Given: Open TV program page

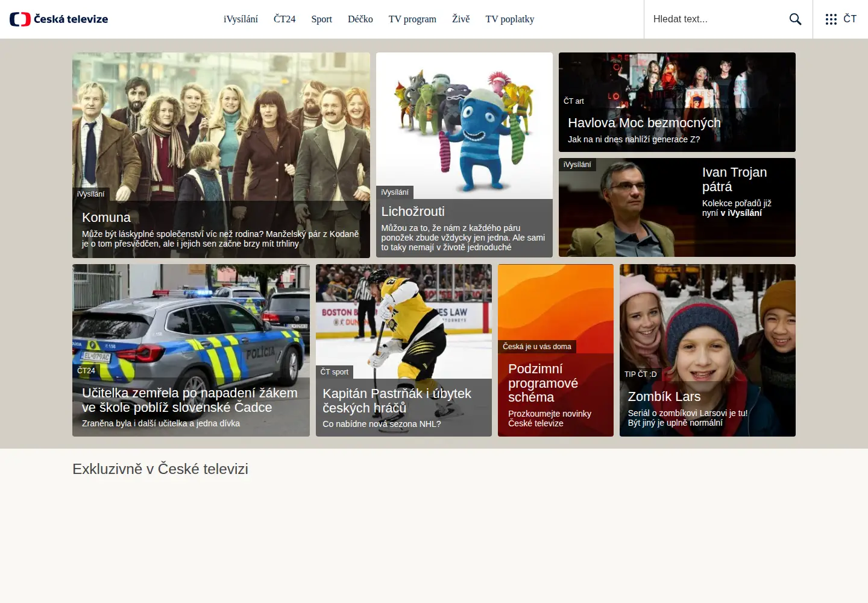Looking at the screenshot, I should tap(412, 19).
